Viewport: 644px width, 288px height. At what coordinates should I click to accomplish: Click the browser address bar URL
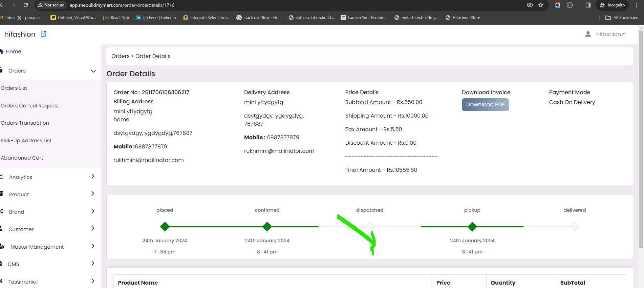122,5
